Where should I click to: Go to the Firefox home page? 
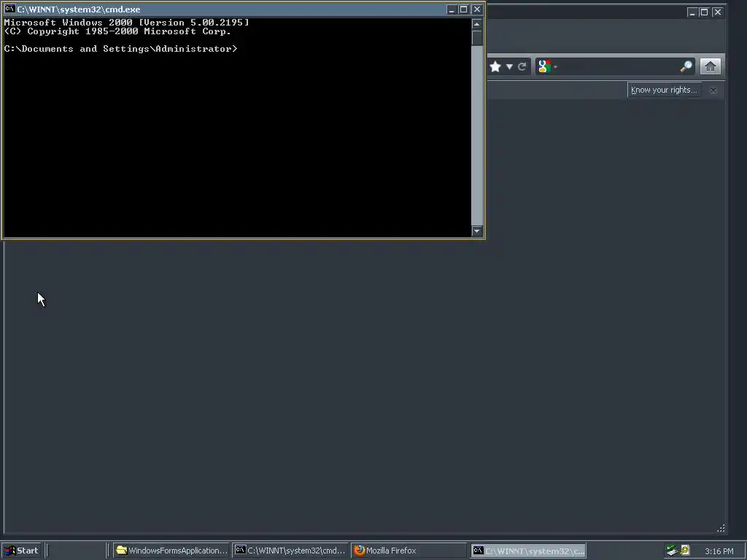click(x=711, y=66)
